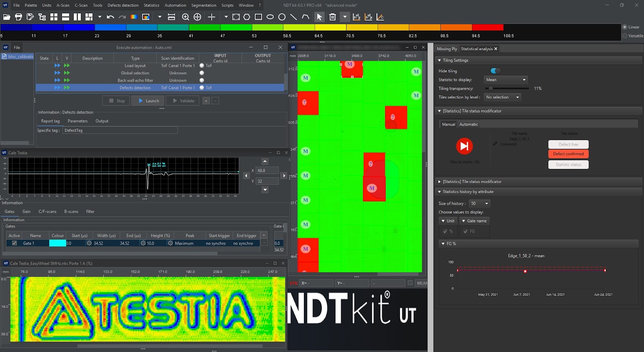Click the Specific tag DefectTag field
This screenshot has height=352, width=644.
point(120,130)
